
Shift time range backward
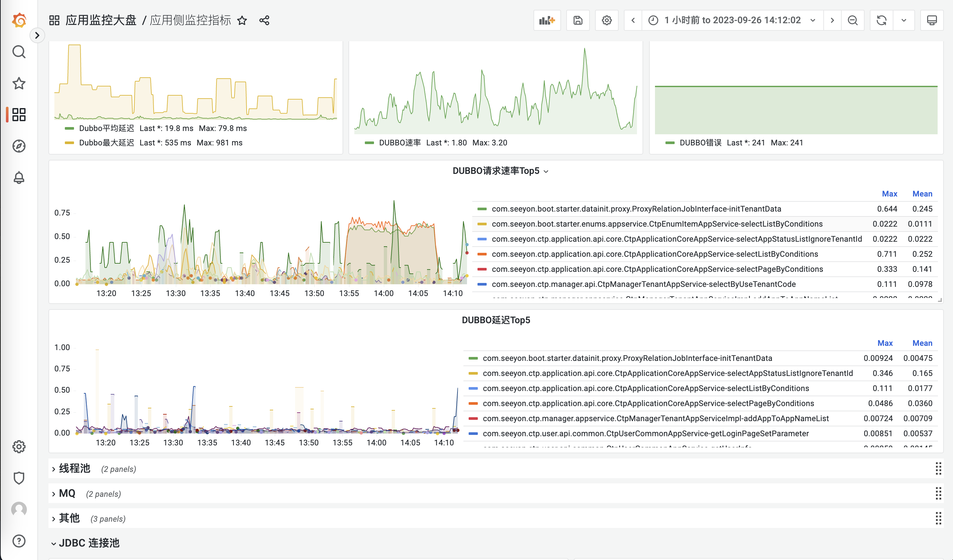tap(633, 20)
